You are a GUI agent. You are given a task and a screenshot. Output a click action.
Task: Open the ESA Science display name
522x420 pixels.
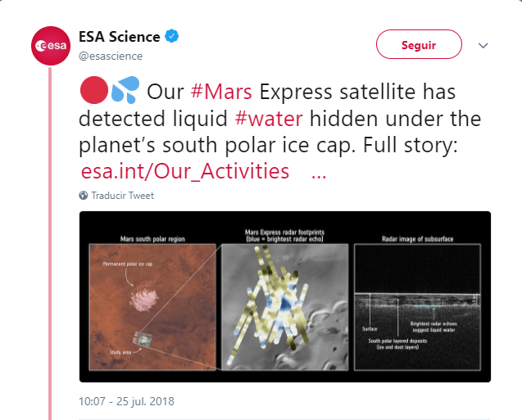[x=118, y=37]
